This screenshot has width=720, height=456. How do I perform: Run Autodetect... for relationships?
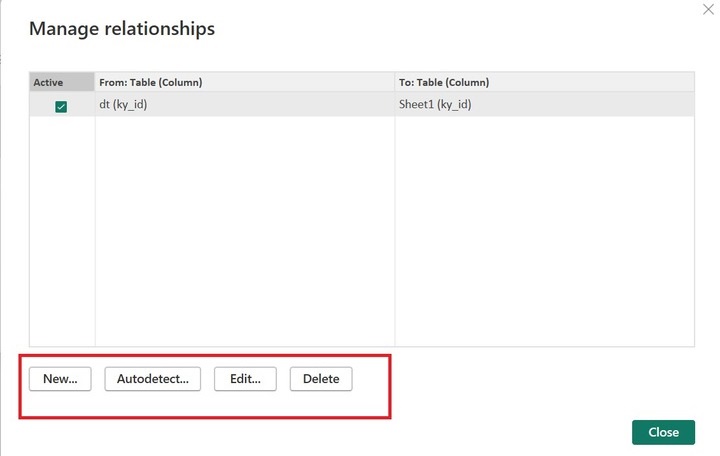[153, 379]
